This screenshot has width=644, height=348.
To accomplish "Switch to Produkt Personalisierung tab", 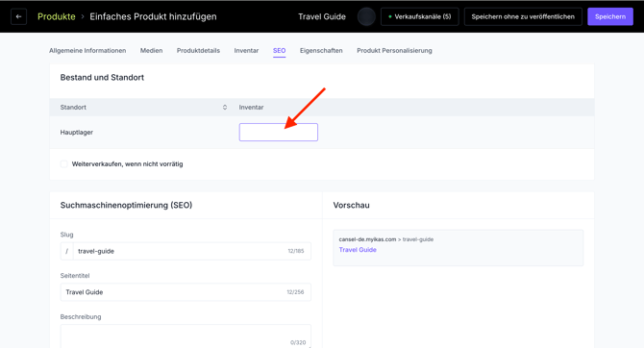I will tap(394, 51).
